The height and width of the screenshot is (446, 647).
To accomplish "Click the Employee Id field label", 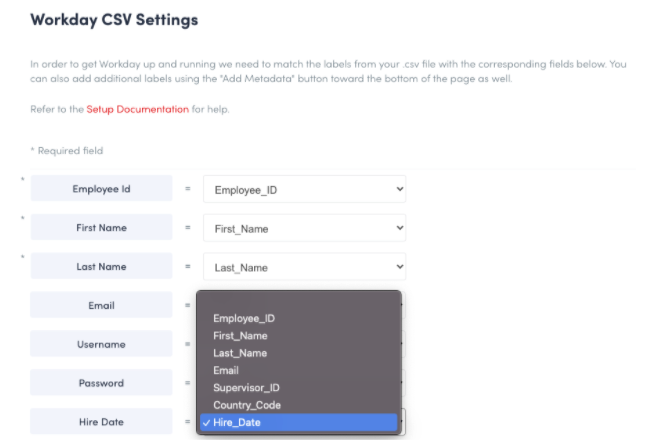I will pos(101,189).
